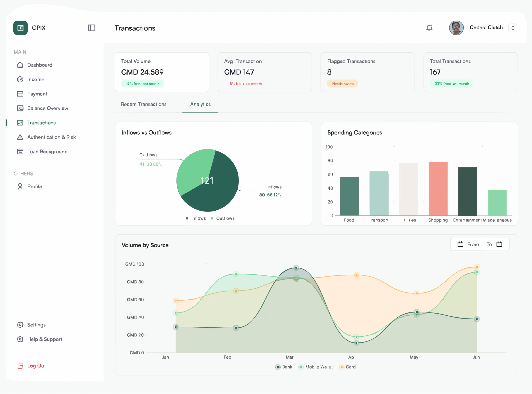This screenshot has width=532, height=394.
Task: Click the Food bar
Action: [349, 196]
